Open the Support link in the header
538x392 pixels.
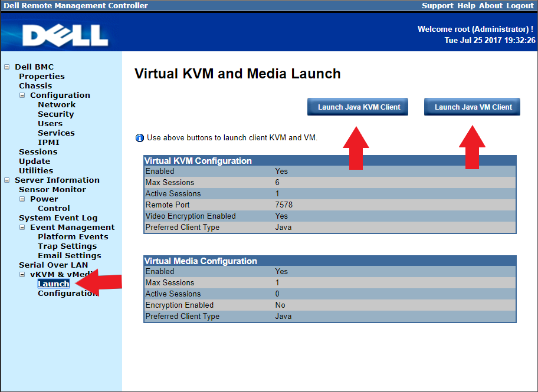[x=438, y=6]
